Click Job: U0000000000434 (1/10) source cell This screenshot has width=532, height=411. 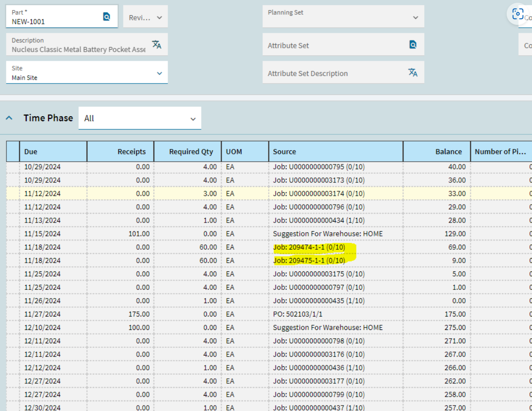pyautogui.click(x=319, y=220)
